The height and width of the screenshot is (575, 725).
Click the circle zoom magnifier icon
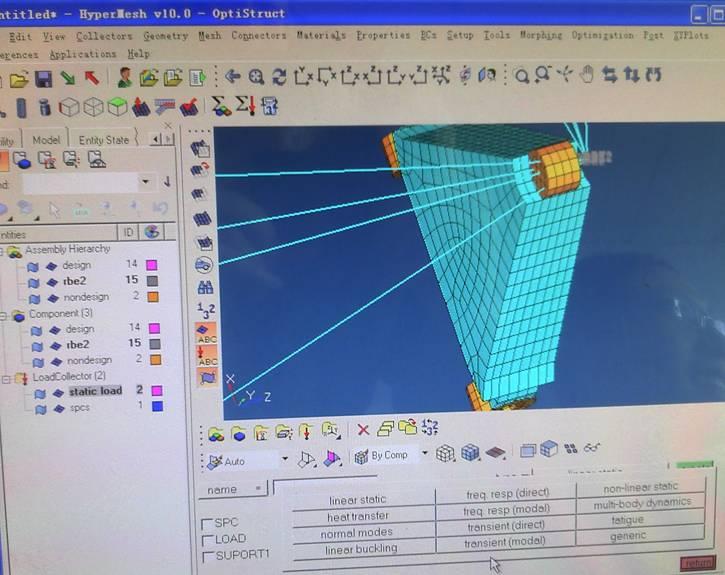coord(522,76)
